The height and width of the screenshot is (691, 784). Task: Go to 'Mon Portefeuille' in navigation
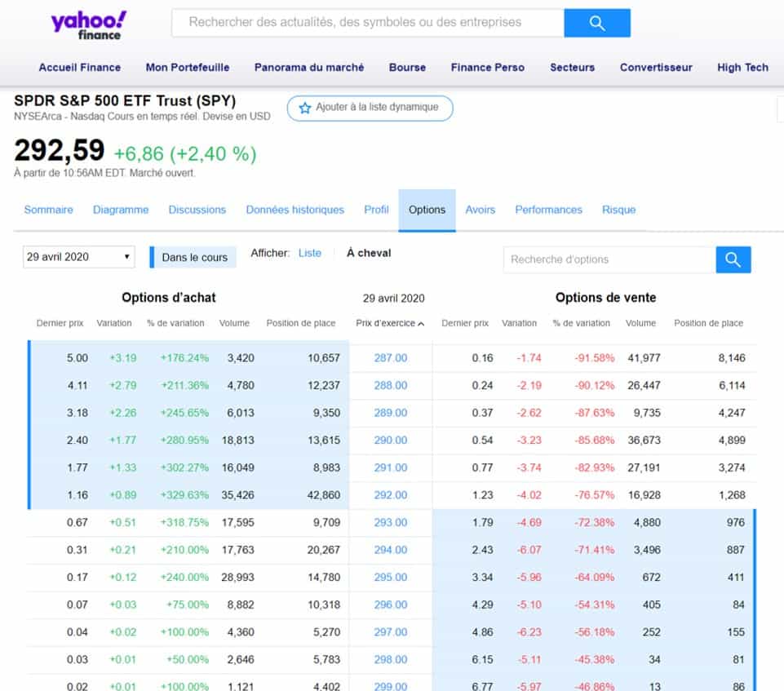[x=188, y=68]
